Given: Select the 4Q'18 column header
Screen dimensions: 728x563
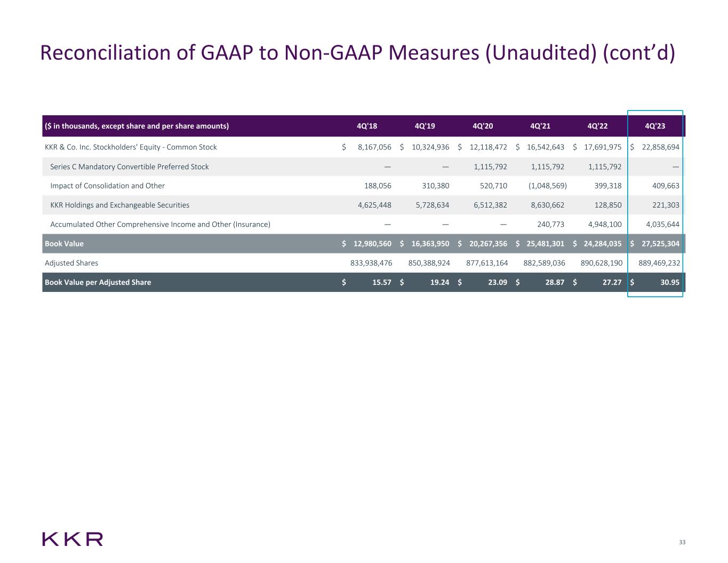Looking at the screenshot, I should click(x=367, y=126).
